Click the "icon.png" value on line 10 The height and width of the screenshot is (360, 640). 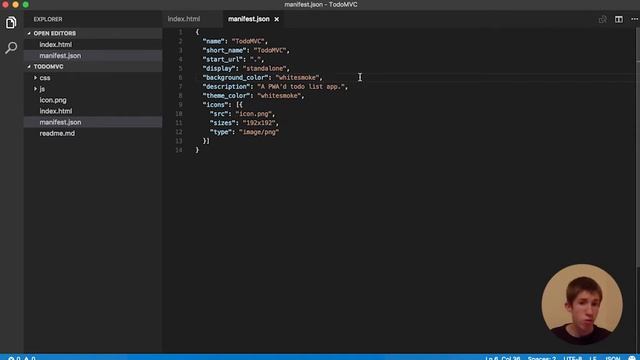[253, 114]
